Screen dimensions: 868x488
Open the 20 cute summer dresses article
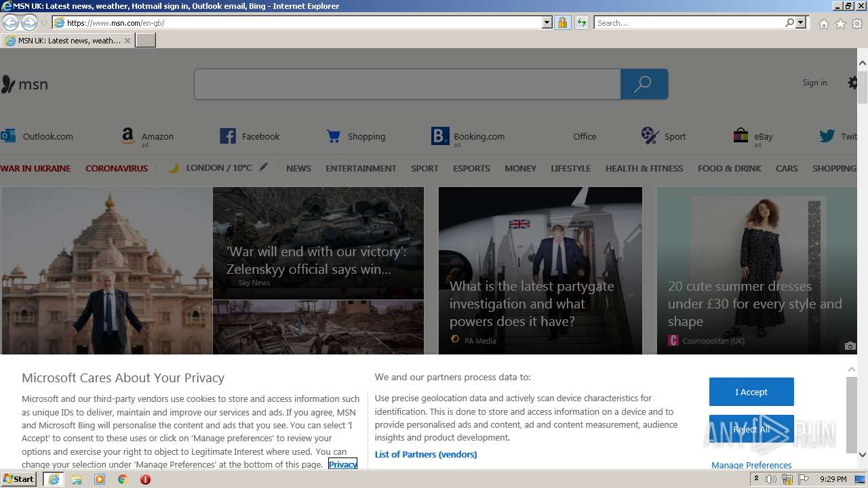click(x=757, y=270)
